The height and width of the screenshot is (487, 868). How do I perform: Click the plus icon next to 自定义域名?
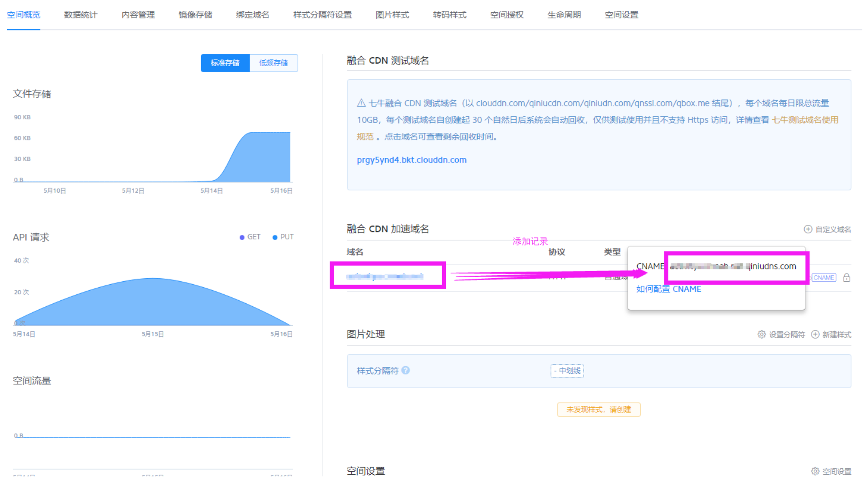pyautogui.click(x=808, y=229)
